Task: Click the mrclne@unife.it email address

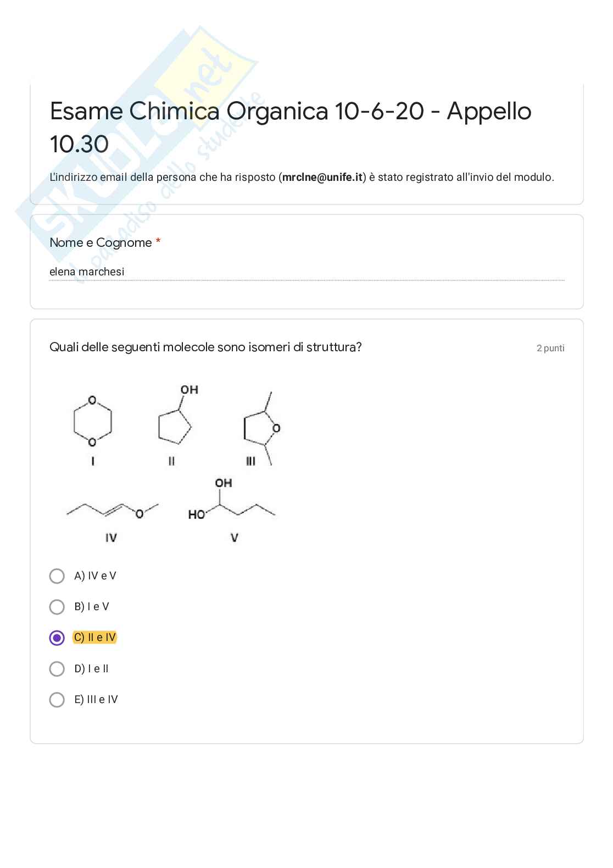Action: click(322, 178)
